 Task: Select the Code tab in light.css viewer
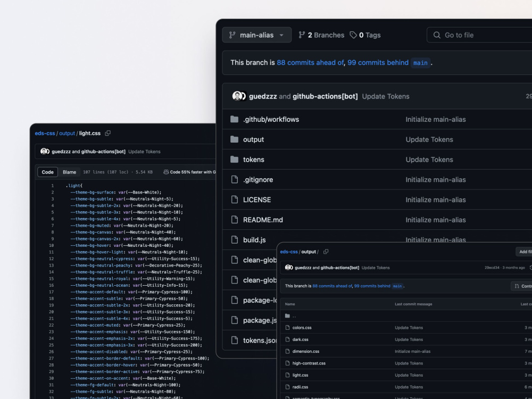click(47, 172)
